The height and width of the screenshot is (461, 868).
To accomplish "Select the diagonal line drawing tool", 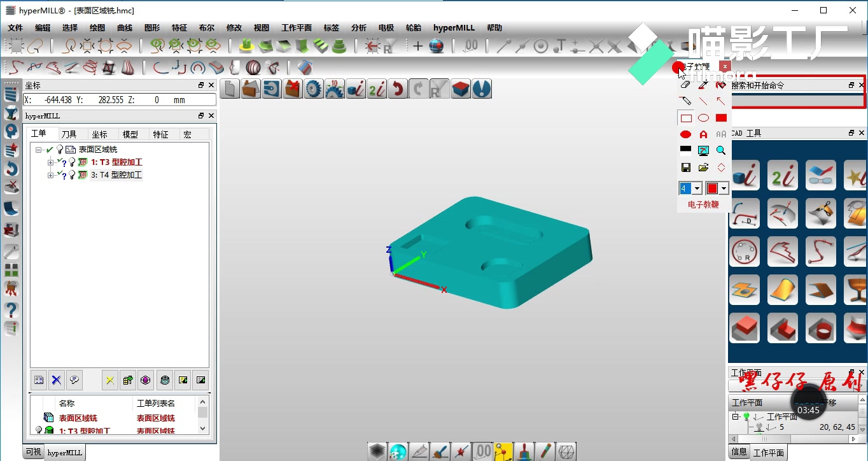I will (x=703, y=101).
